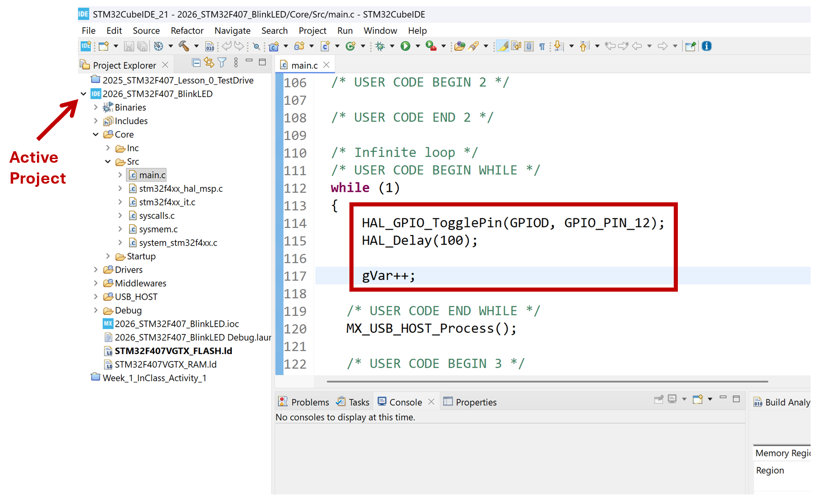Viewport: 832px width, 504px height.
Task: Click the Run external tools icon
Action: click(x=431, y=46)
